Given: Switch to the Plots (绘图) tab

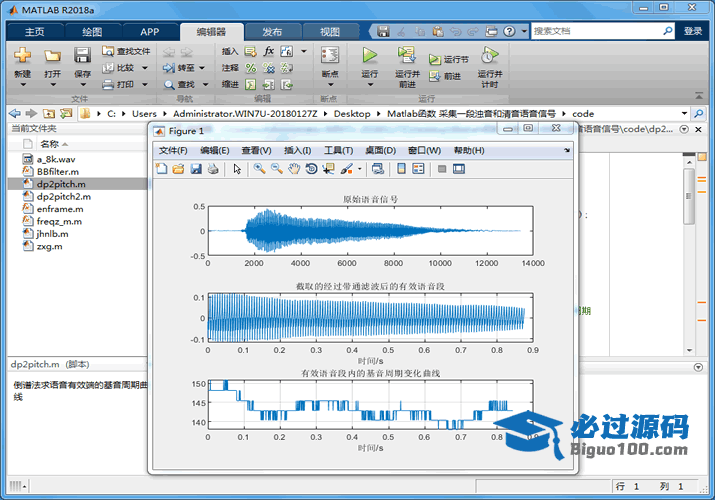Looking at the screenshot, I should point(92,31).
